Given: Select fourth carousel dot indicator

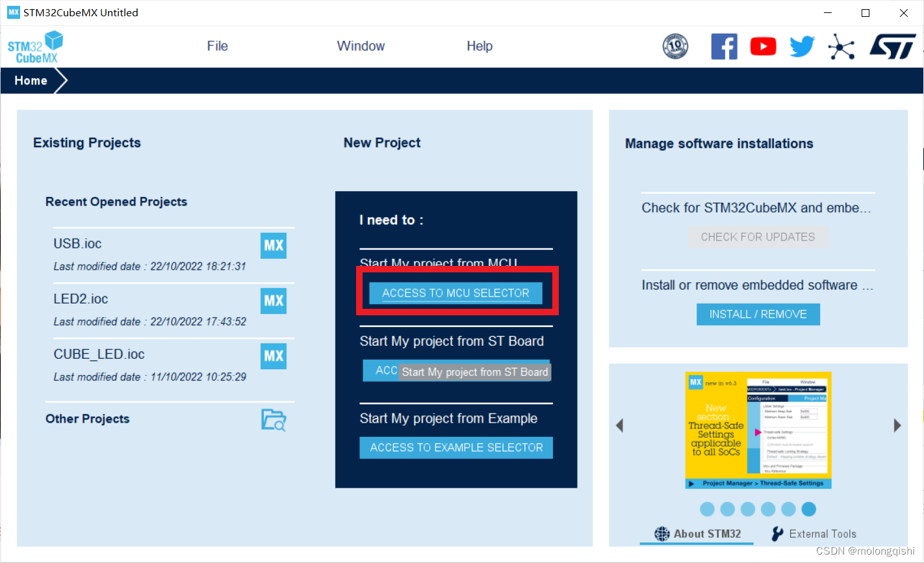Looking at the screenshot, I should pos(768,509).
